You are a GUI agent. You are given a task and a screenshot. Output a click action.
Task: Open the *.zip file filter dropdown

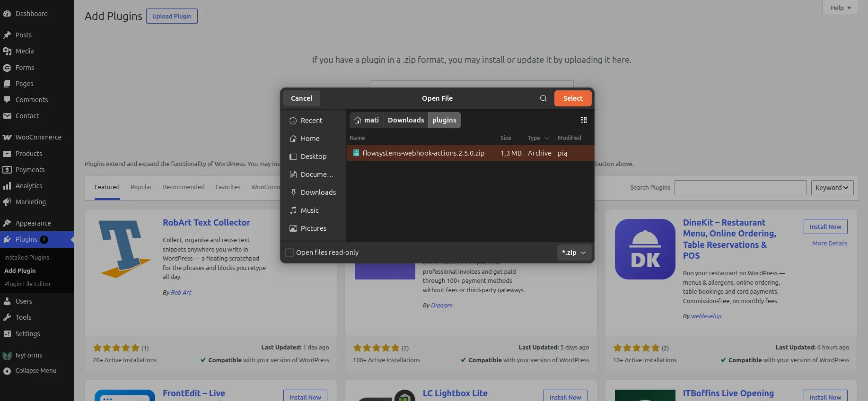(574, 253)
